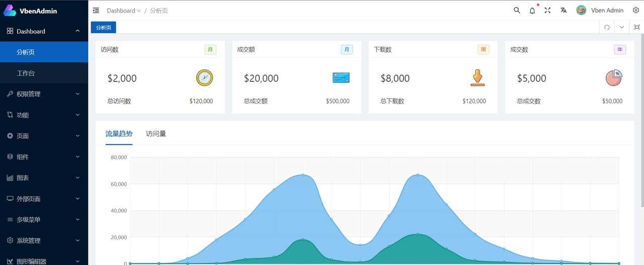Click the page vertical scrollbar
Viewport: 644px width, 265px height.
pyautogui.click(x=642, y=121)
